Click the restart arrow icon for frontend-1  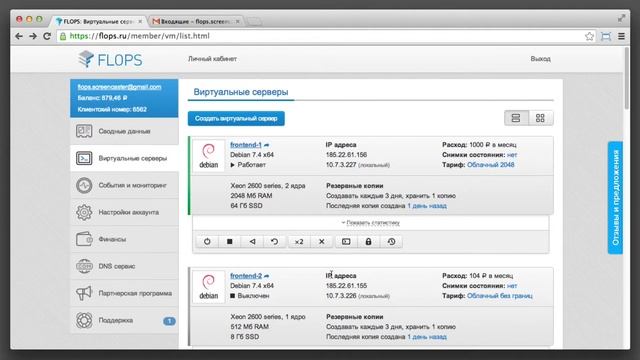point(275,242)
